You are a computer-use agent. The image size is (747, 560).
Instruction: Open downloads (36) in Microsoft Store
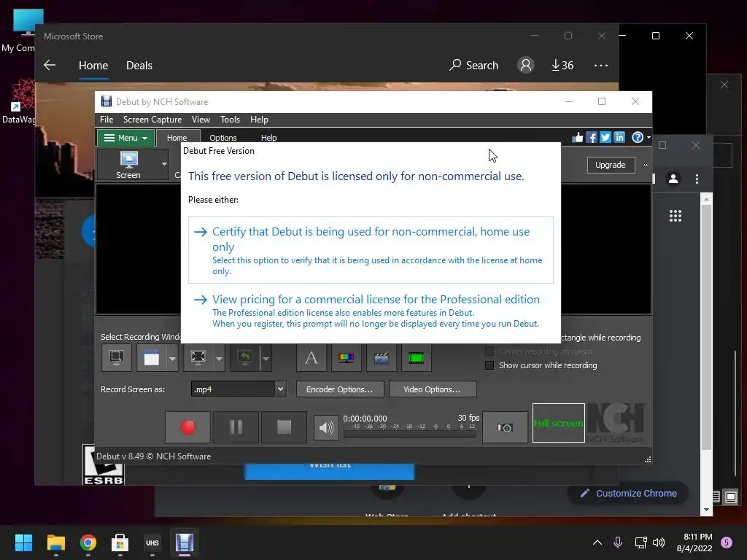562,65
